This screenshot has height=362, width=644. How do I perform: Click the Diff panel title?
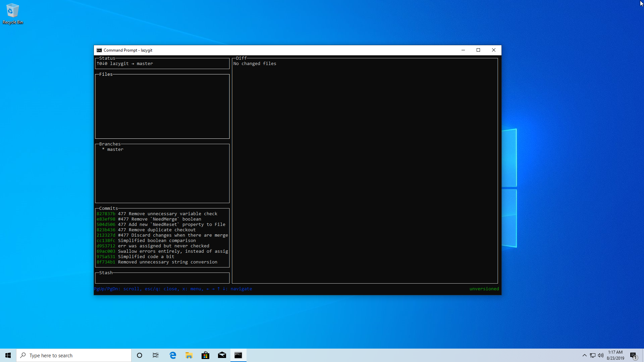(241, 58)
